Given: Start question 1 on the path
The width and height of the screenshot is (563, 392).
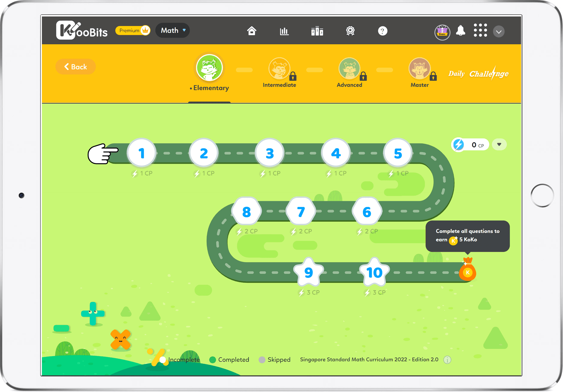Looking at the screenshot, I should [142, 153].
